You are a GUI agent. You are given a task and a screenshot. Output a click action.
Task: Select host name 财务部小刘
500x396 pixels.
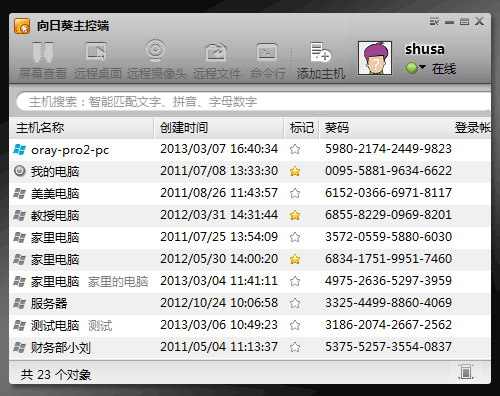coord(61,348)
